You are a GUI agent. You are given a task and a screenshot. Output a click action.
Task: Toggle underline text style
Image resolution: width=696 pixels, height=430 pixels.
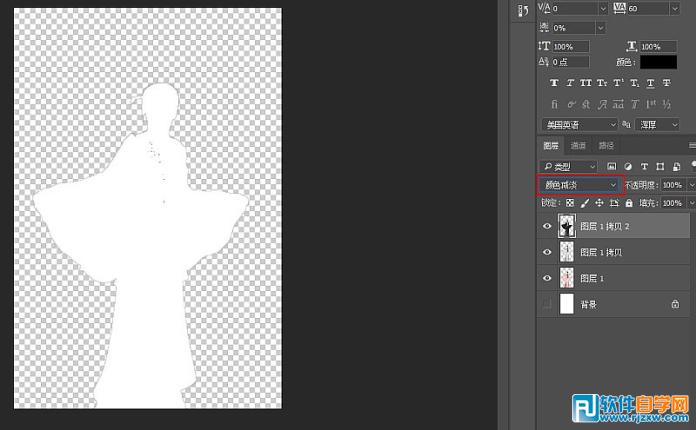tap(650, 83)
